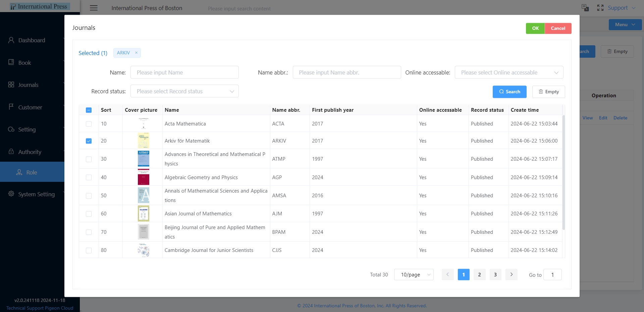Screen dimensions: 644x312
Task: Go to previous page arrow
Action: pos(447,274)
